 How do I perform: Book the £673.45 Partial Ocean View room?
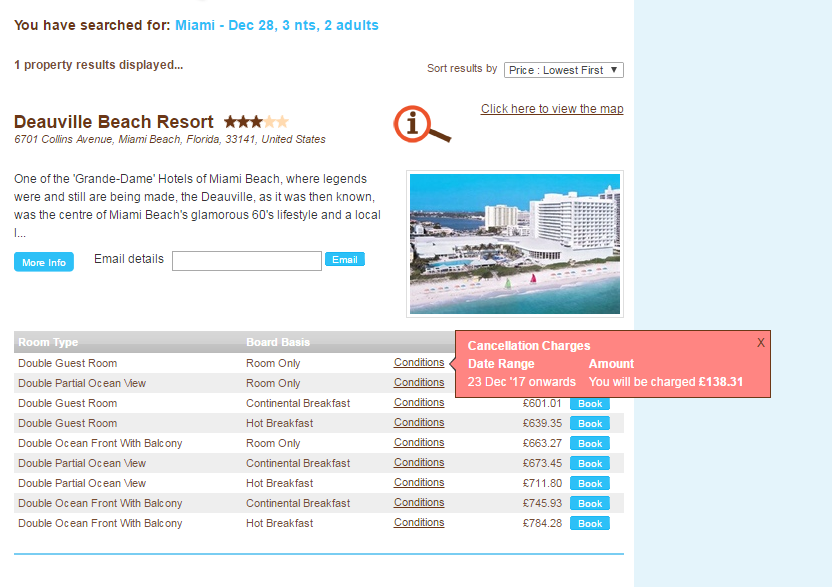pos(590,463)
